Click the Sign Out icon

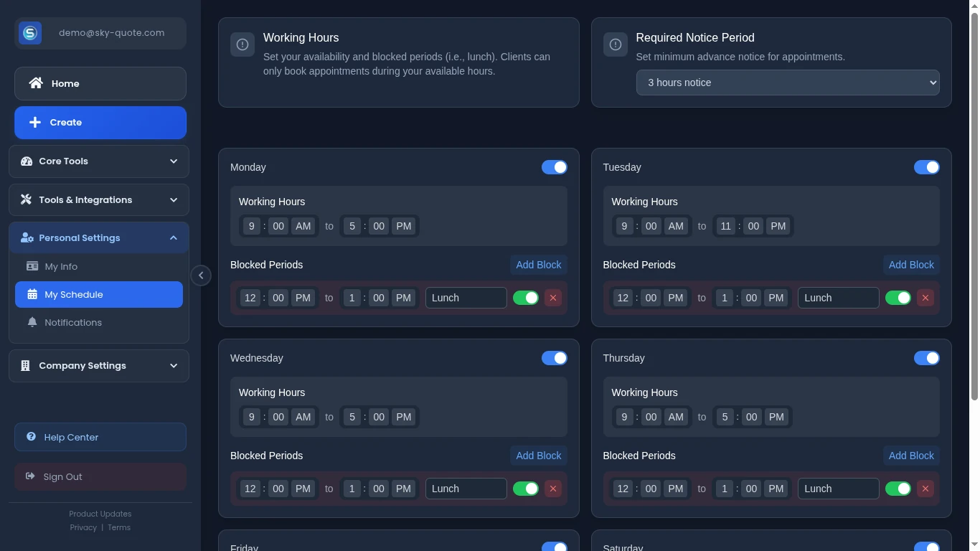click(30, 476)
